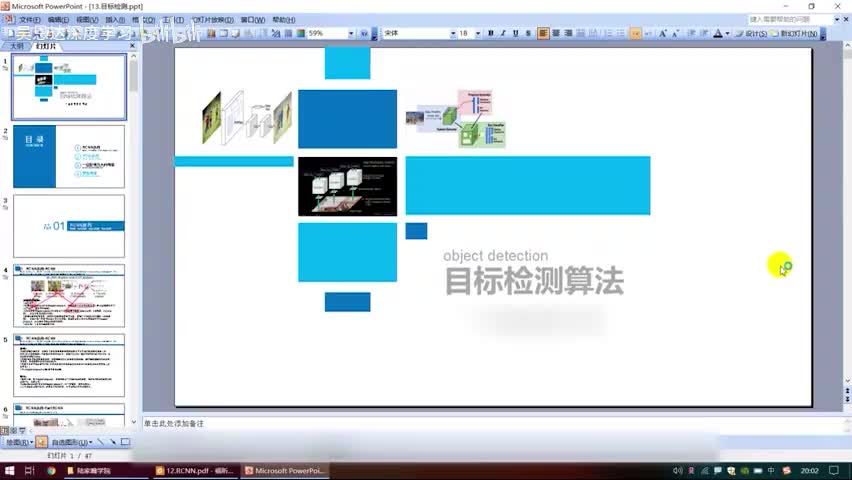Switch to normal view icon
The height and width of the screenshot is (480, 852).
coord(5,430)
